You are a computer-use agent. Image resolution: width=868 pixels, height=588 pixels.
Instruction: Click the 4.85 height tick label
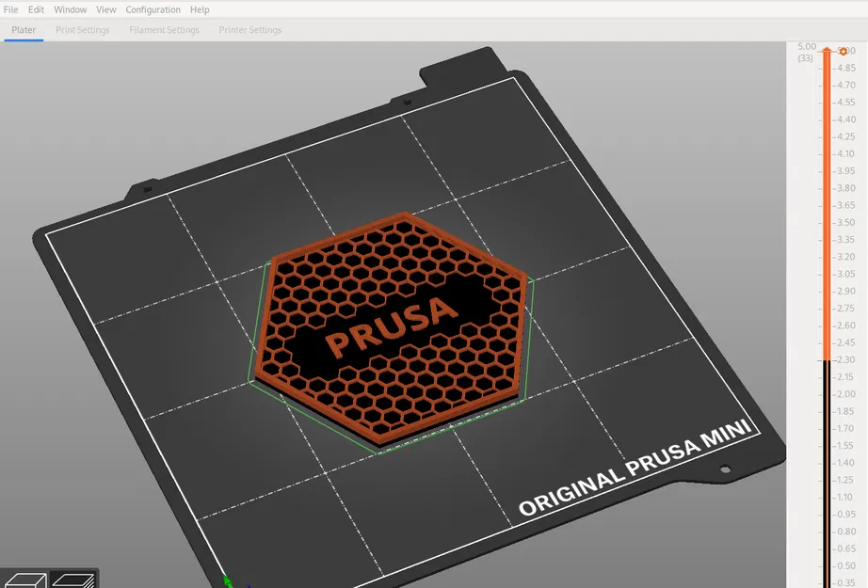pos(845,68)
